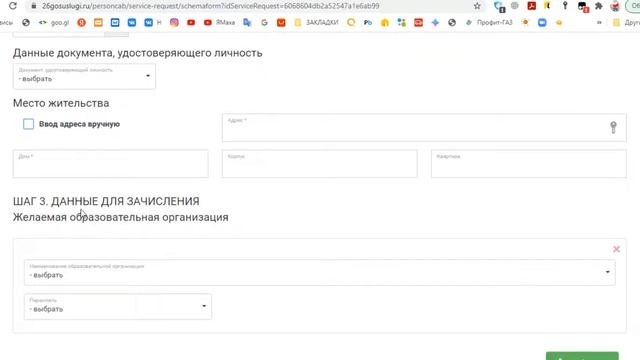This screenshot has width=640, height=360.
Task: Open the globe bookmark icon near goo.gl
Action: [26, 23]
